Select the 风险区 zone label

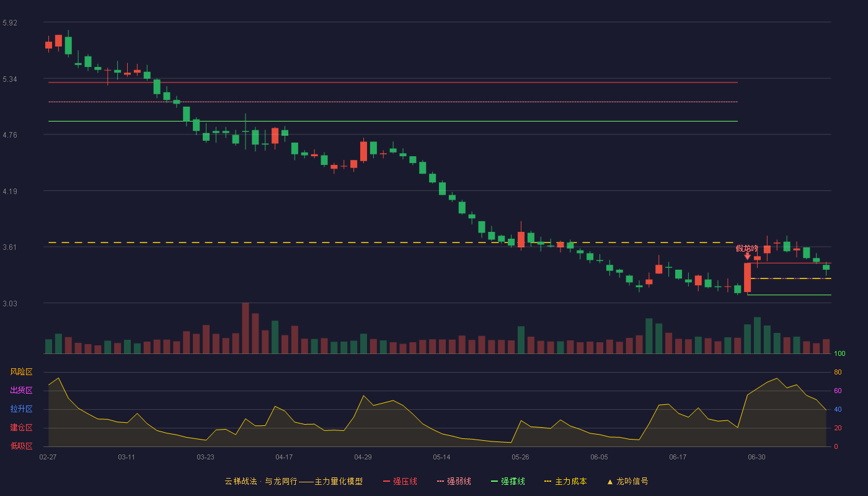point(21,372)
